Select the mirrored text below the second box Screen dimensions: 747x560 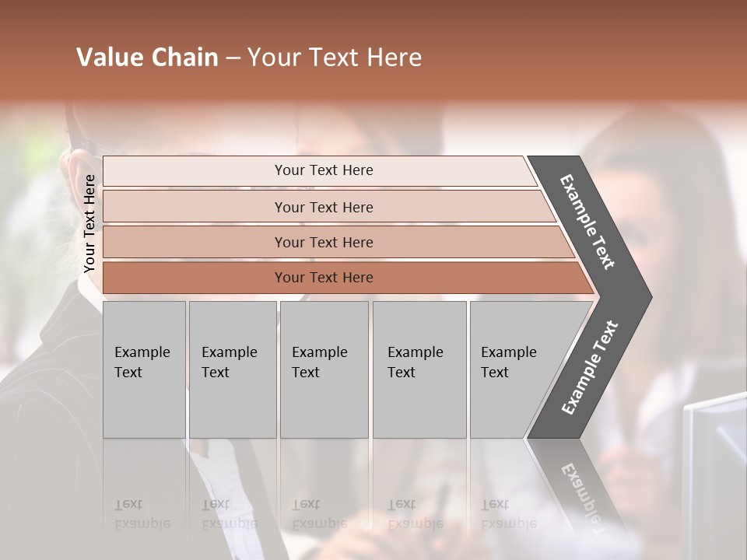pyautogui.click(x=230, y=514)
